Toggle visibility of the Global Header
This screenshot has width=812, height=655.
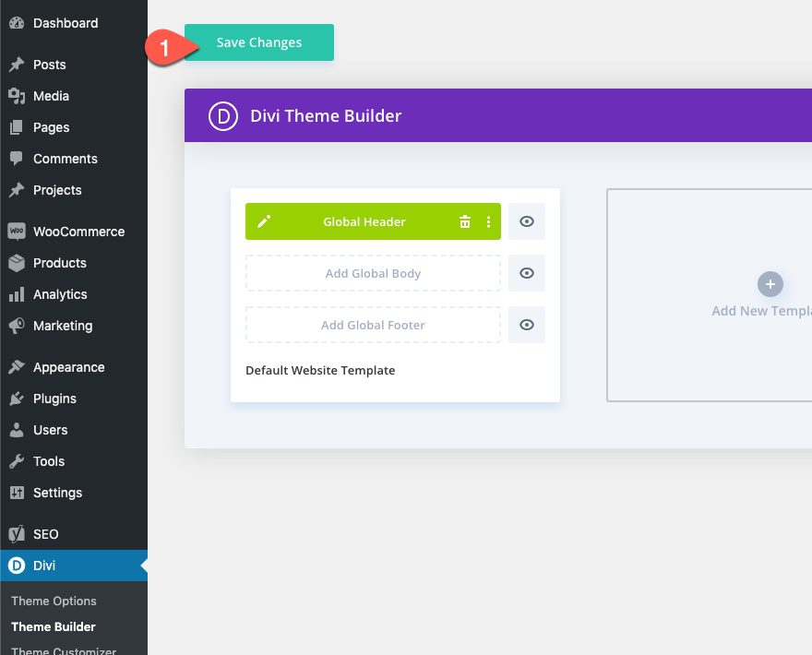[x=527, y=221]
